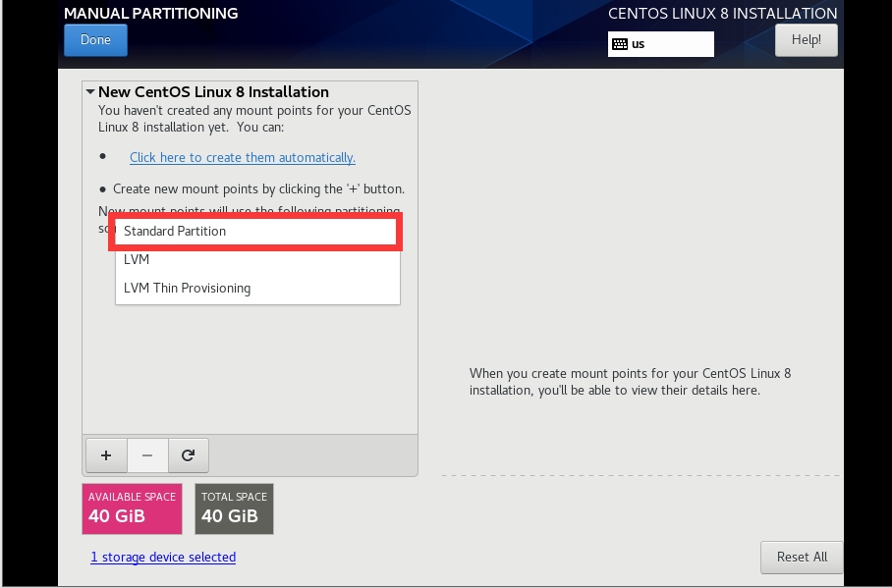Screen dimensions: 892x588
Task: Choose LVM Thin Provisioning option
Action: tap(257, 288)
